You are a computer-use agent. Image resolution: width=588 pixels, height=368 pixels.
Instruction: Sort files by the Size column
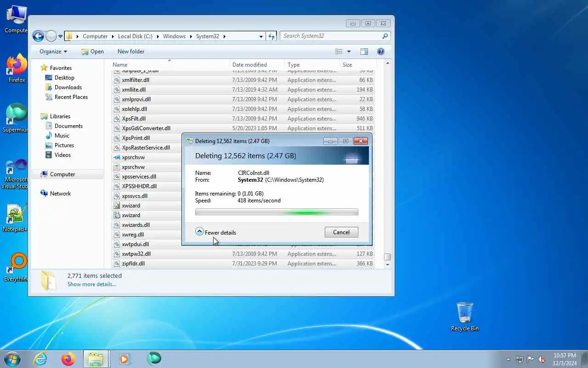click(357, 65)
